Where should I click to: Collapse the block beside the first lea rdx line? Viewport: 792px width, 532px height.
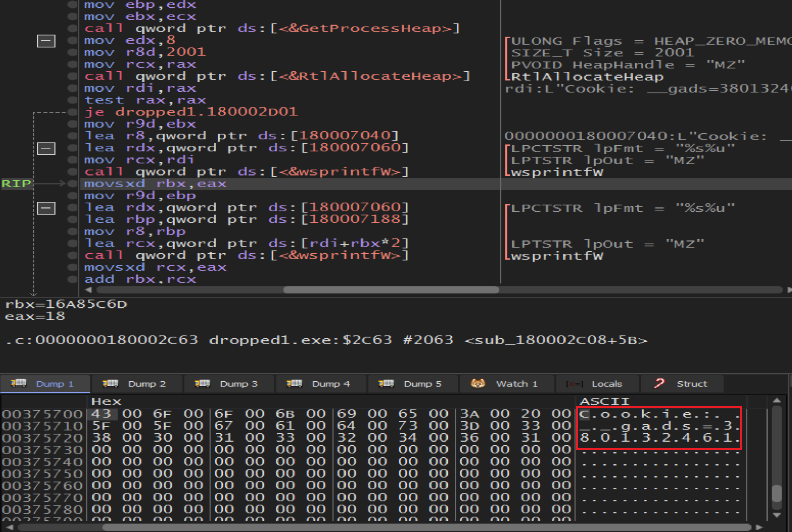pyautogui.click(x=46, y=149)
